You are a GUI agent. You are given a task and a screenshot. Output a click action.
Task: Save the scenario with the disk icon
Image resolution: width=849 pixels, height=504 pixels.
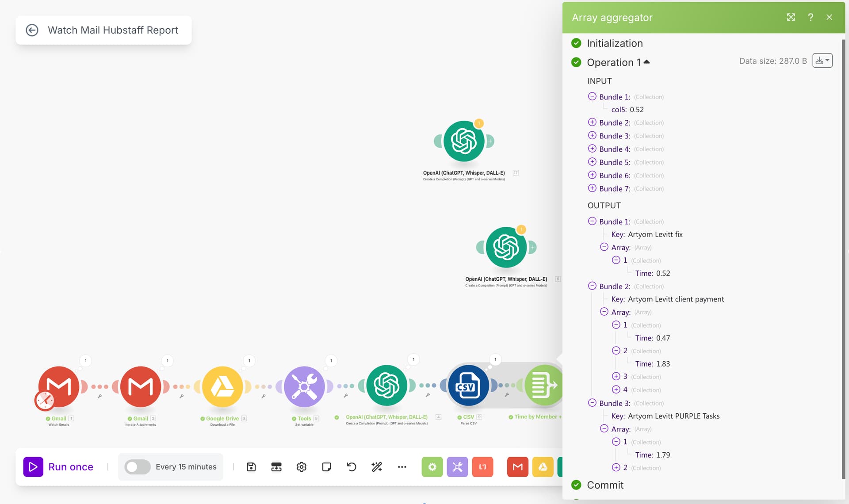point(251,467)
